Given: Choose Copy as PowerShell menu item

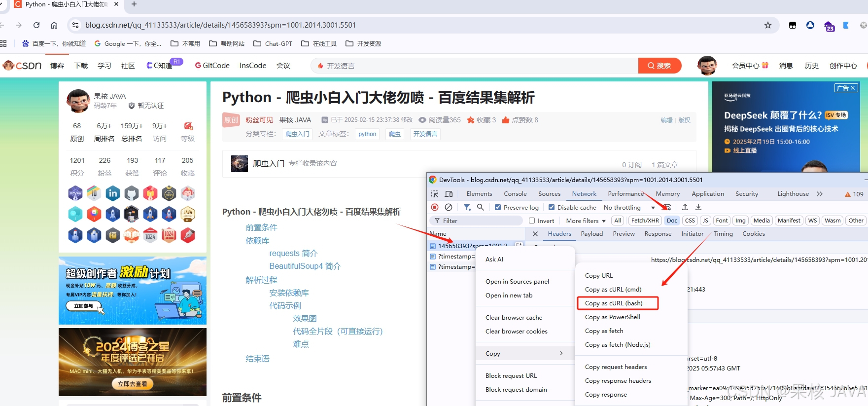Looking at the screenshot, I should pyautogui.click(x=632, y=317).
